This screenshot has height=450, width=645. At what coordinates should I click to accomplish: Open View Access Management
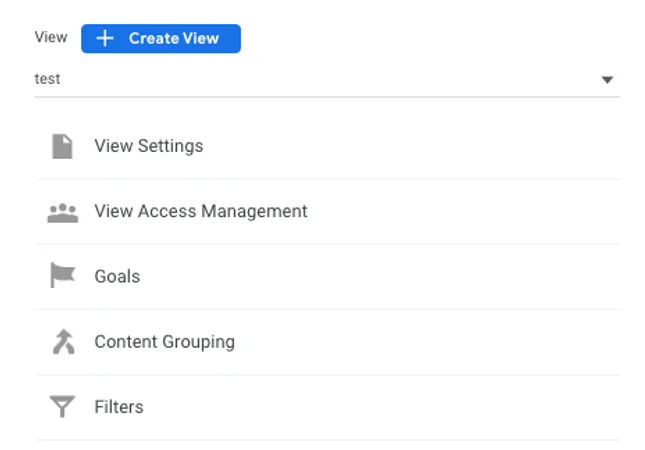point(328,211)
